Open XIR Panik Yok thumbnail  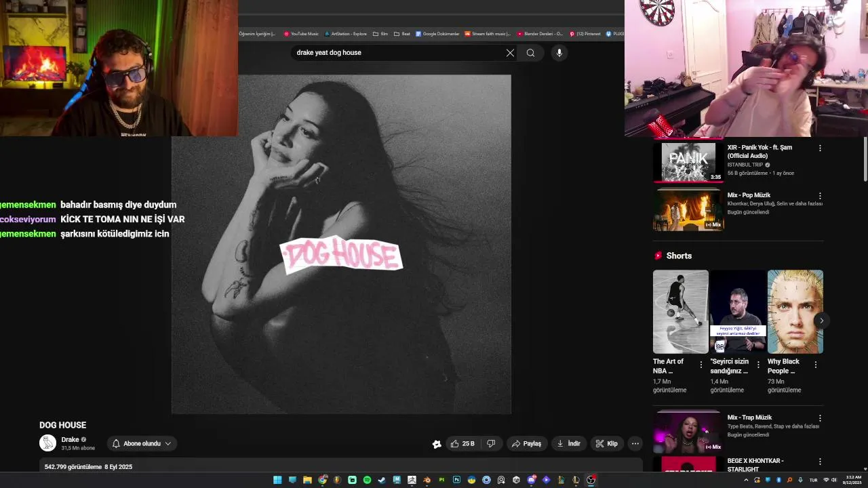click(x=688, y=162)
